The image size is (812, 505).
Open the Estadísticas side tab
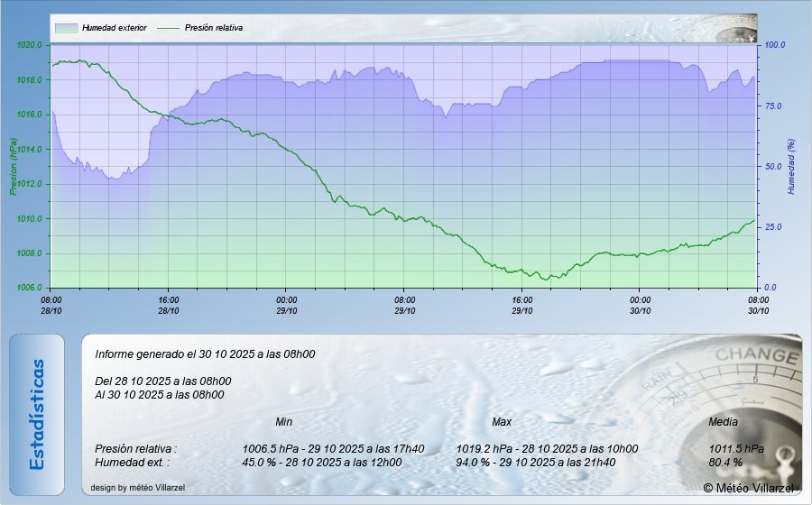coord(37,414)
